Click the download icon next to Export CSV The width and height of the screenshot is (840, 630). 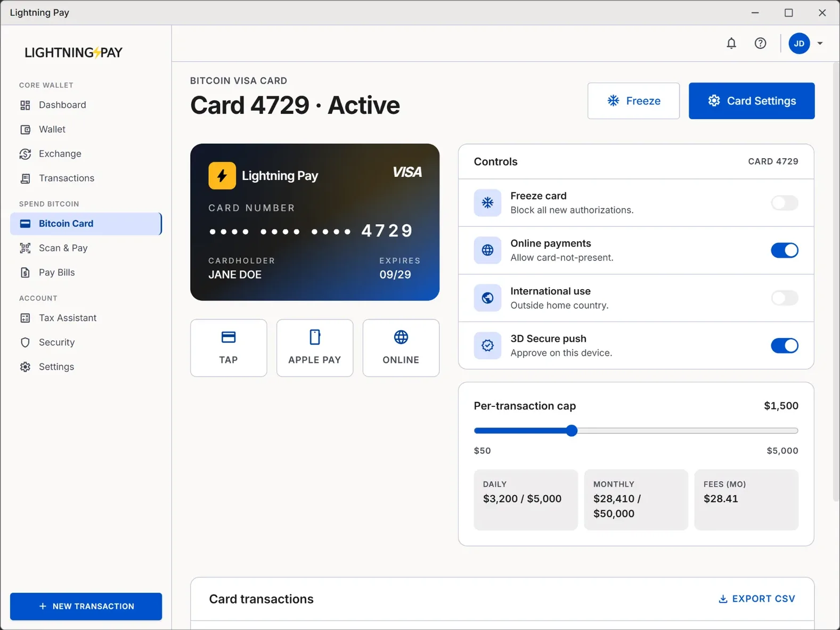(x=723, y=599)
